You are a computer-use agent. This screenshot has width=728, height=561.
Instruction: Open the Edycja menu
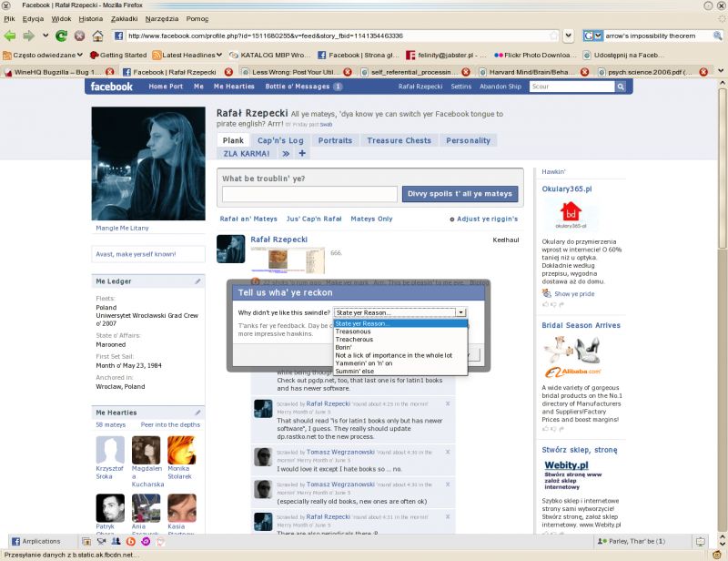click(x=33, y=18)
